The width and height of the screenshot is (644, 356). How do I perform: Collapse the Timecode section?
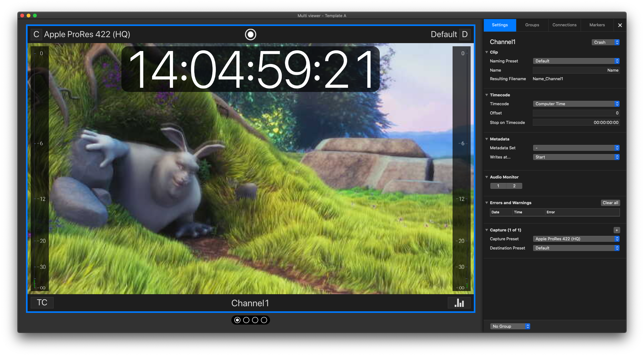[486, 95]
